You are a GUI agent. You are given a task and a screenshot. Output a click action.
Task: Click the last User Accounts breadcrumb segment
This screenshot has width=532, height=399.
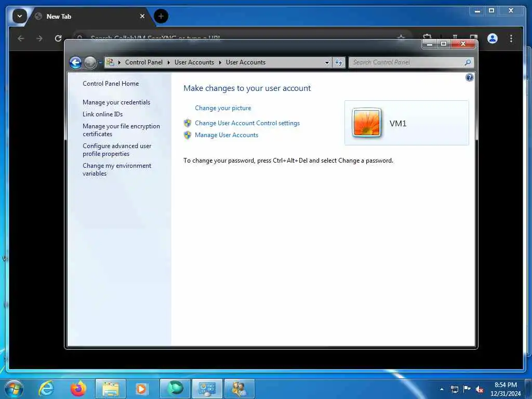pos(246,62)
